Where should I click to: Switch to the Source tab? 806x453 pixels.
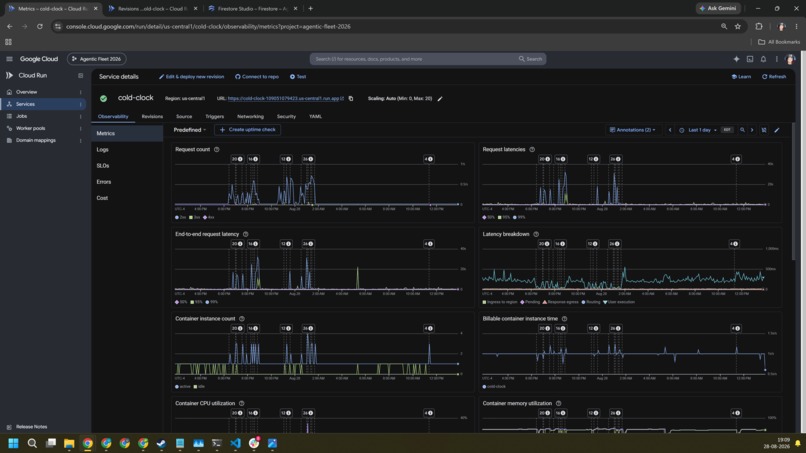[x=184, y=117]
